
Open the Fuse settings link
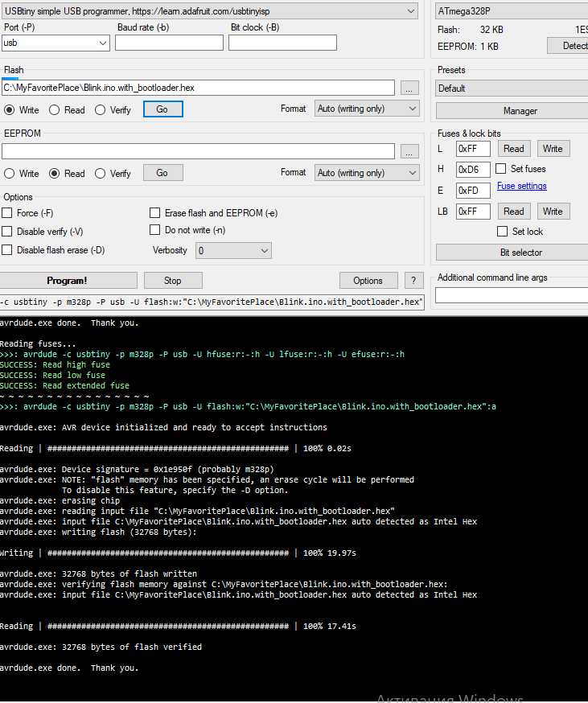coord(521,186)
